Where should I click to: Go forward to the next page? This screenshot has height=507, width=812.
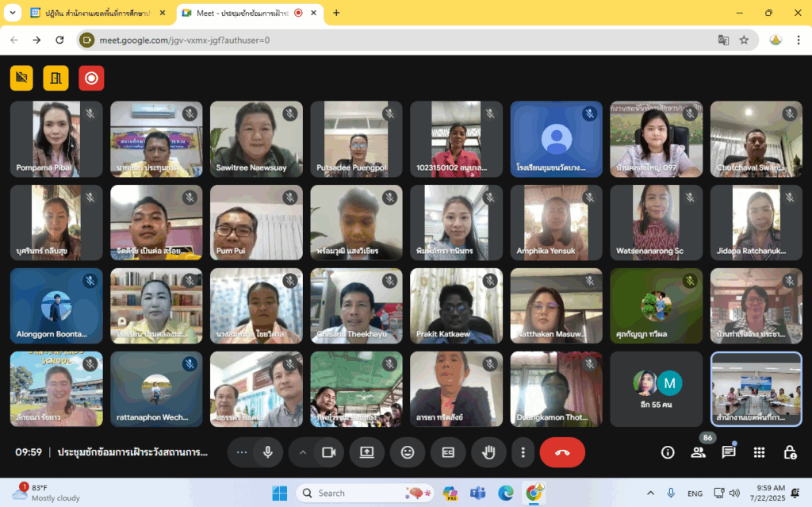pyautogui.click(x=36, y=40)
